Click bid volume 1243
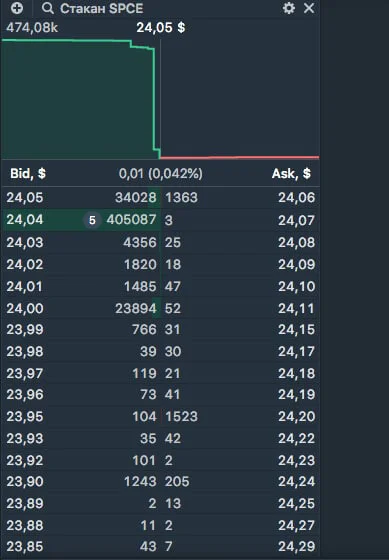This screenshot has width=389, height=560. pyautogui.click(x=140, y=481)
